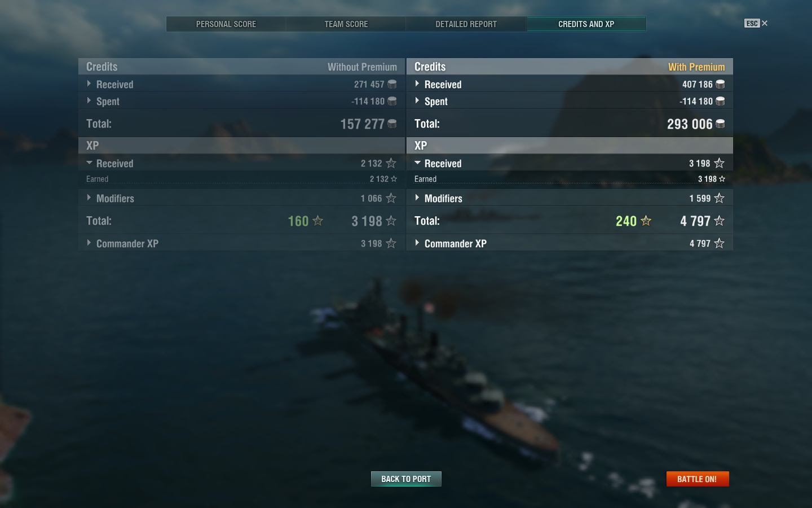Click the credits coin icon beside 157 277

click(392, 124)
